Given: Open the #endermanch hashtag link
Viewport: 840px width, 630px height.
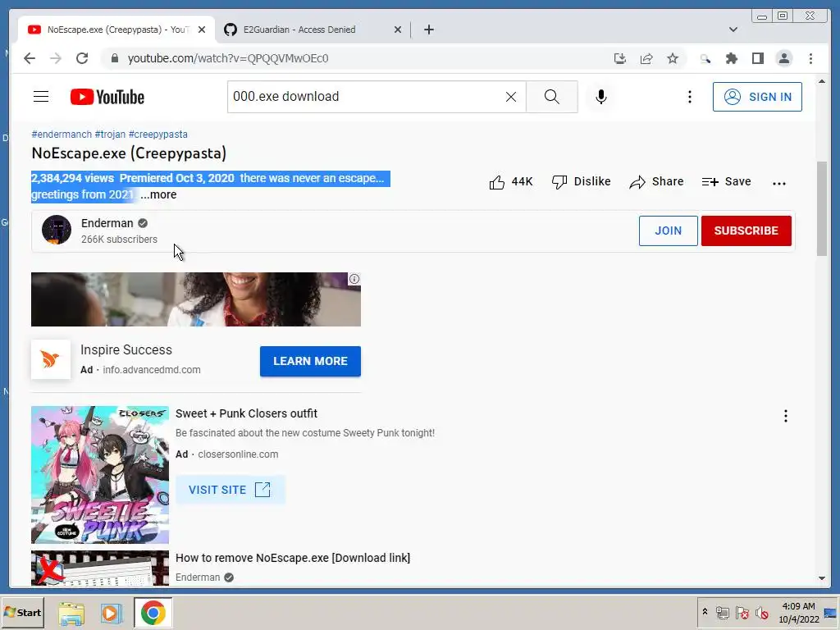Looking at the screenshot, I should (x=62, y=135).
